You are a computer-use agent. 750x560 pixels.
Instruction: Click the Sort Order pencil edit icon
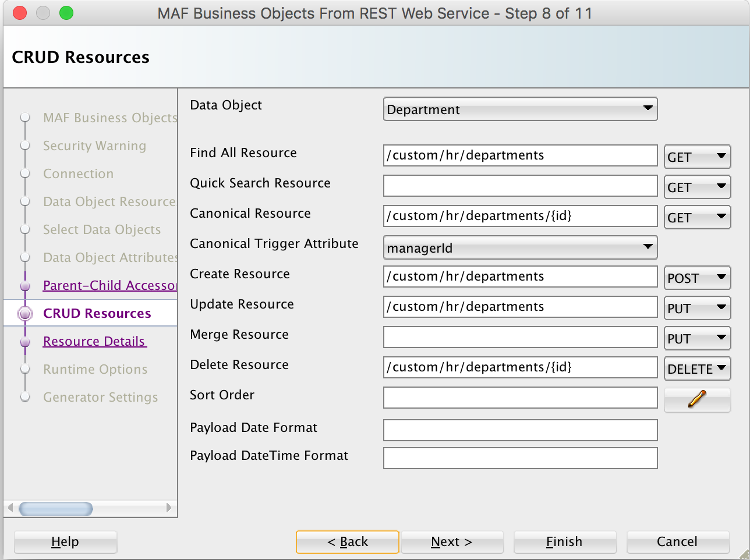[697, 399]
